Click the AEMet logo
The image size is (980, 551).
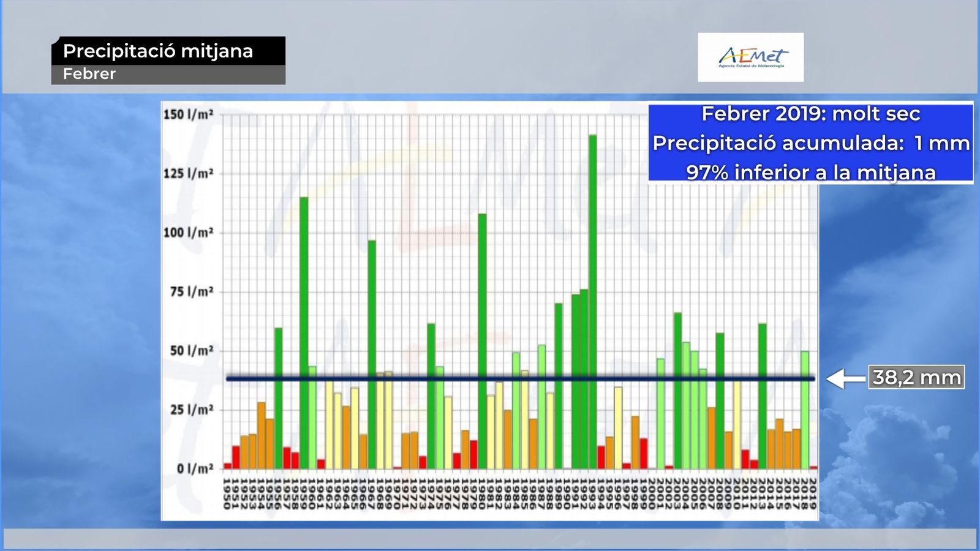[x=750, y=58]
